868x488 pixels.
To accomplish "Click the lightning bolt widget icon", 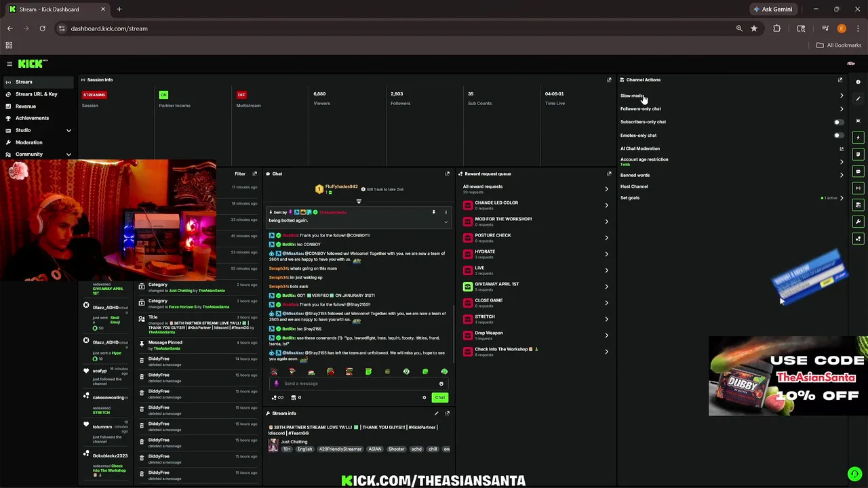I will [858, 138].
